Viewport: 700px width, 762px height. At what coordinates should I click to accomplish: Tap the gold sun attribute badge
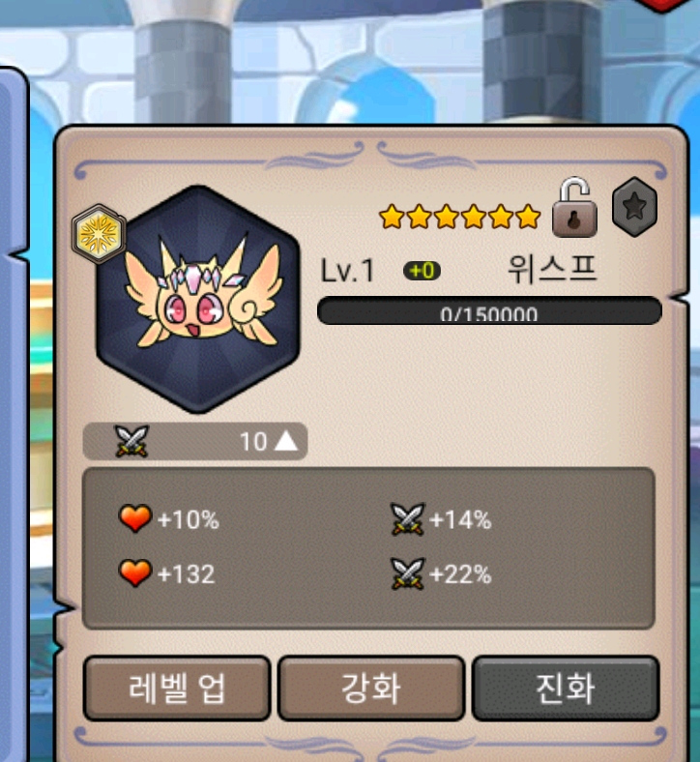pyautogui.click(x=99, y=234)
